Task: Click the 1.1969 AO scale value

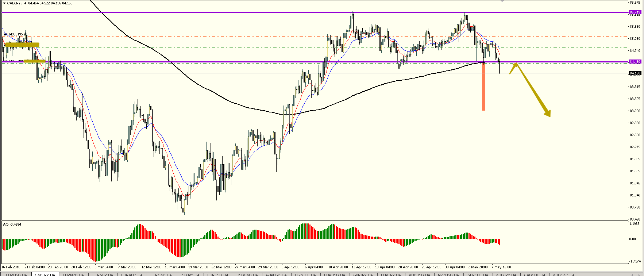Action: [x=635, y=224]
